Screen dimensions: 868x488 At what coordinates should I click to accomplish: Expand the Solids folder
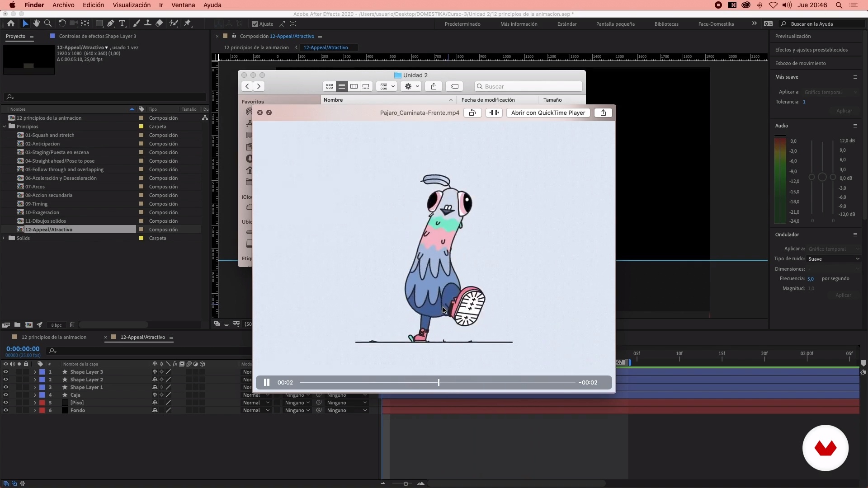coord(4,238)
